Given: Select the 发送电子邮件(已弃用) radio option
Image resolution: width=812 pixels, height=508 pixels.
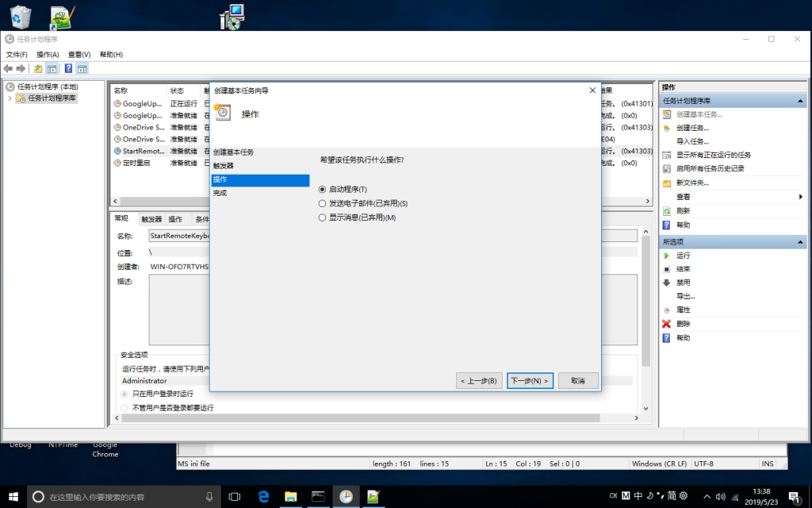Looking at the screenshot, I should [x=322, y=203].
